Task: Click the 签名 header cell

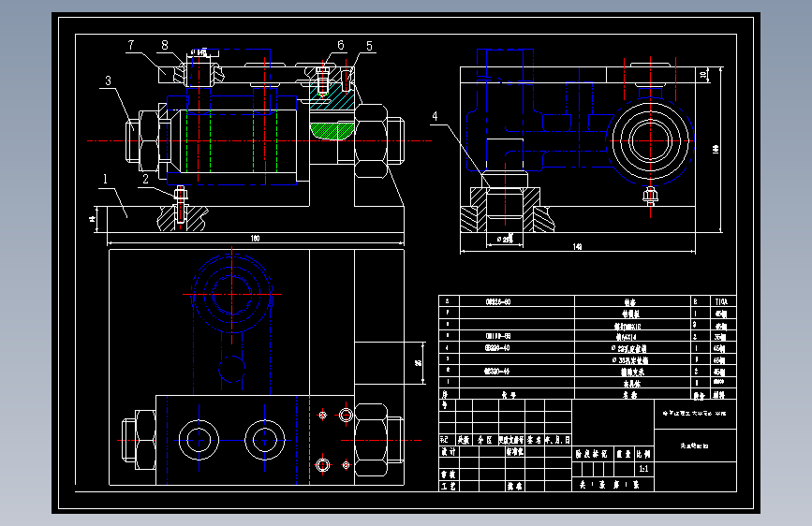Action: [535, 440]
